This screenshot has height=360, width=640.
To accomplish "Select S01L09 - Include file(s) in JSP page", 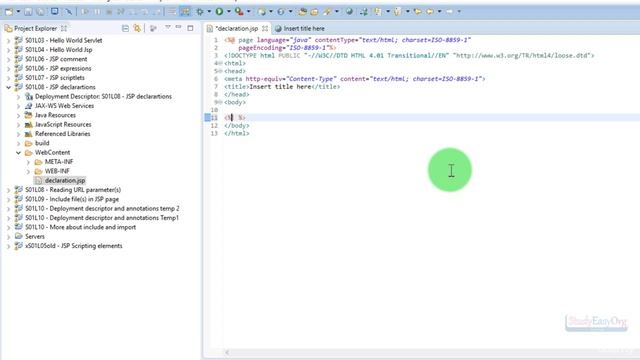I will (72, 200).
